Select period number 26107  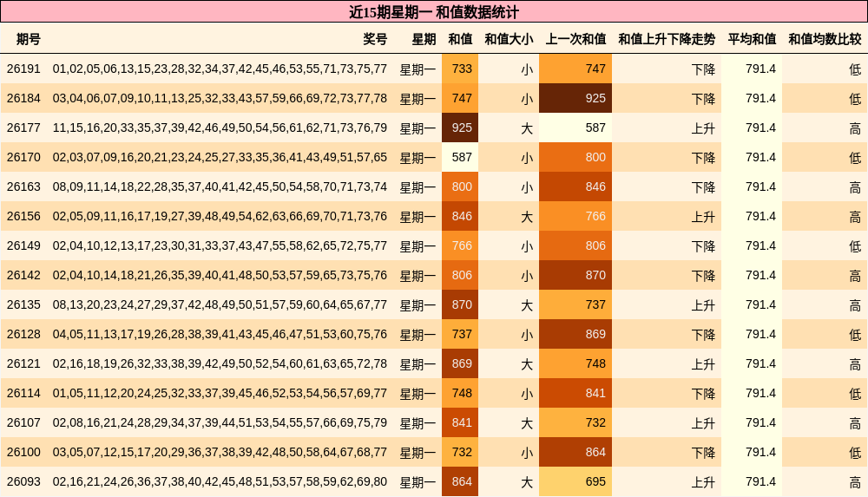click(23, 422)
